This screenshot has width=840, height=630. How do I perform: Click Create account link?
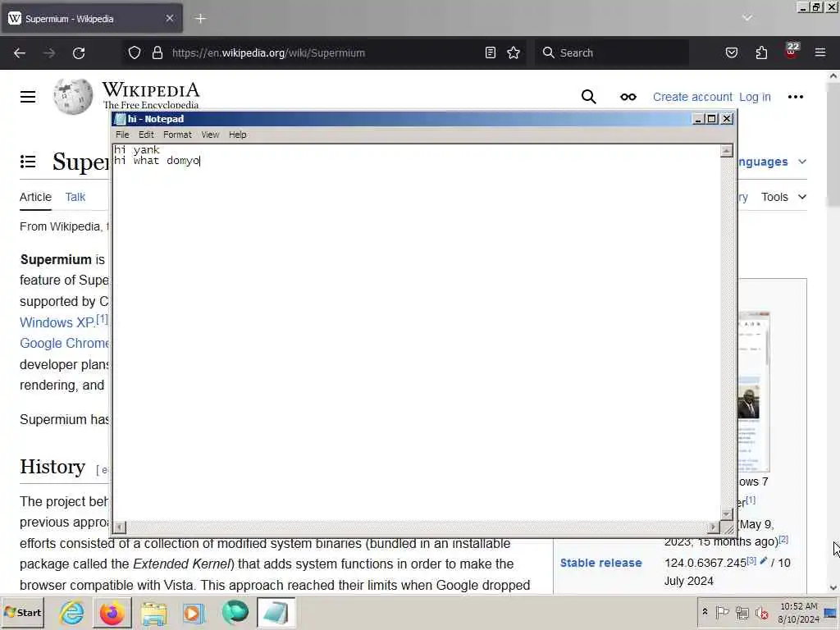(x=692, y=97)
